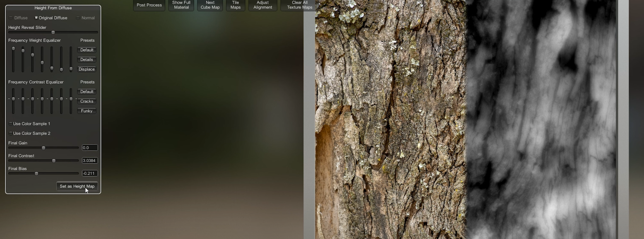Apply the Default contrast equalizer preset

point(87,92)
